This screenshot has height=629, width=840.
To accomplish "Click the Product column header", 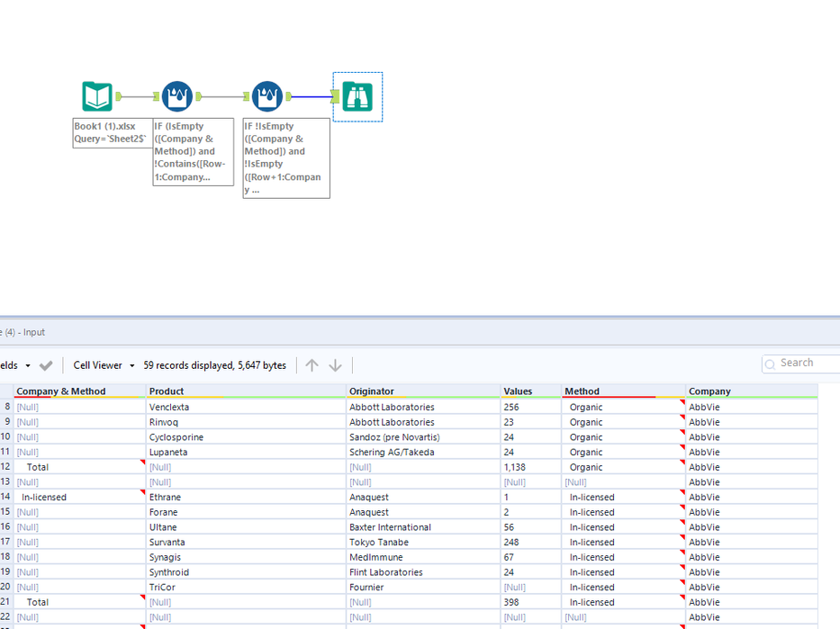I will pyautogui.click(x=167, y=391).
